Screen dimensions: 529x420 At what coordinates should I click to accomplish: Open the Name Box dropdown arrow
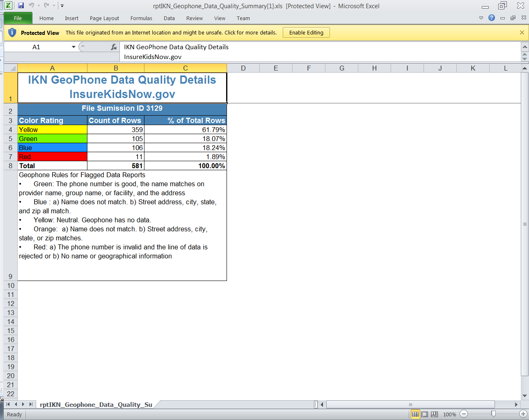(73, 47)
